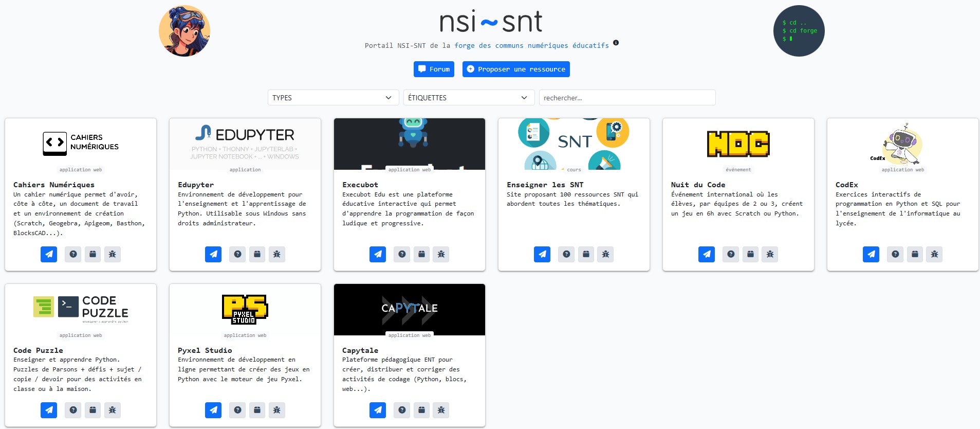The image size is (980, 429).
Task: Click the calendar icon on Enseigner les SNT card
Action: coord(586,254)
